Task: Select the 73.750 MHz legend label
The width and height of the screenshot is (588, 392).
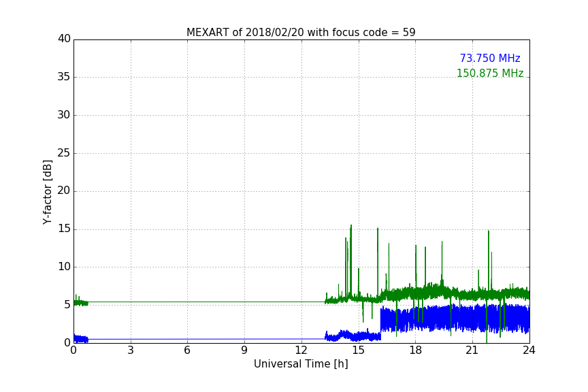Action: 490,58
